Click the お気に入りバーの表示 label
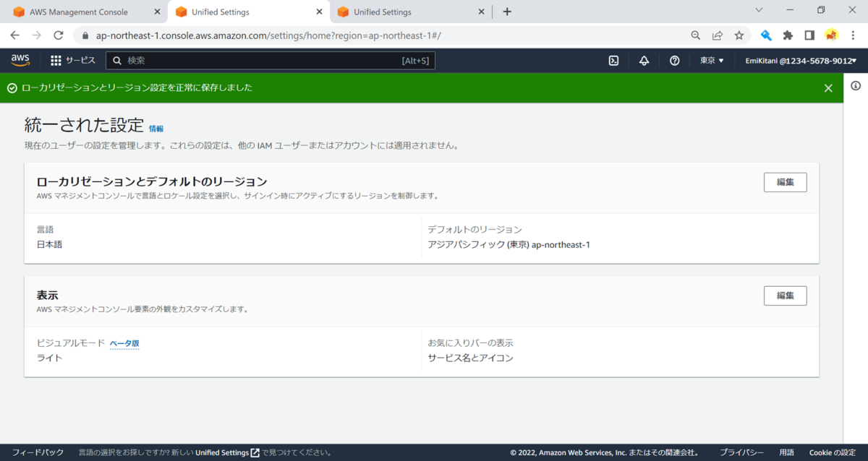The width and height of the screenshot is (868, 461). pyautogui.click(x=470, y=342)
